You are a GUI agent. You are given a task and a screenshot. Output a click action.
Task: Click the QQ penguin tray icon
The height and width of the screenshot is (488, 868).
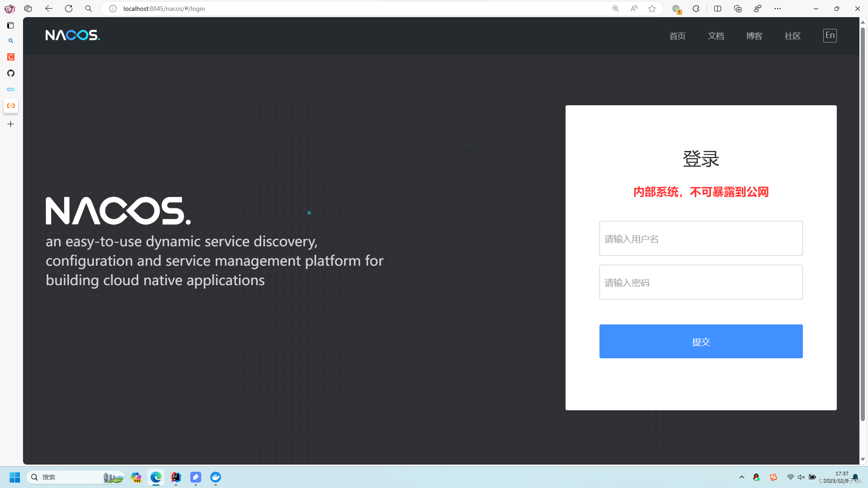(x=756, y=477)
